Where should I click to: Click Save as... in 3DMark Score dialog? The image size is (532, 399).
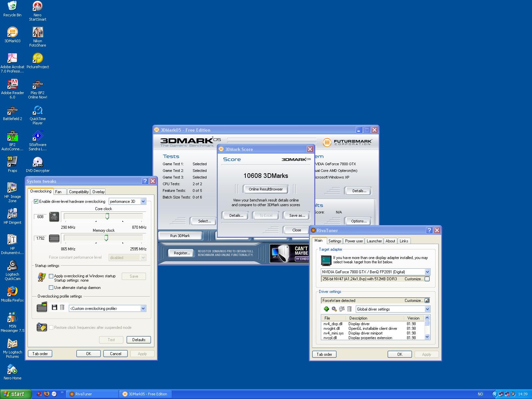coord(297,215)
